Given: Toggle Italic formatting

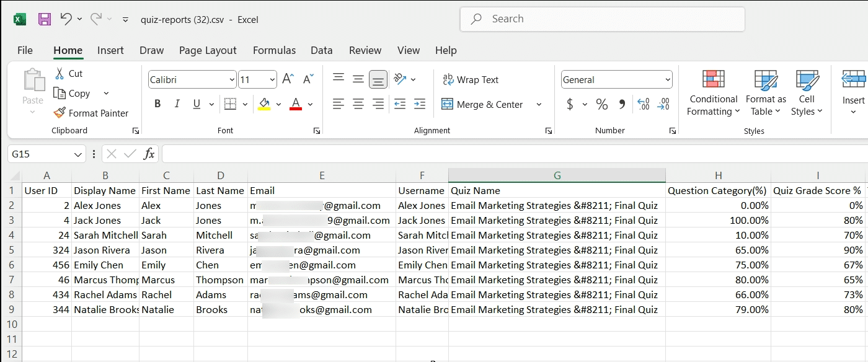Looking at the screenshot, I should point(177,104).
